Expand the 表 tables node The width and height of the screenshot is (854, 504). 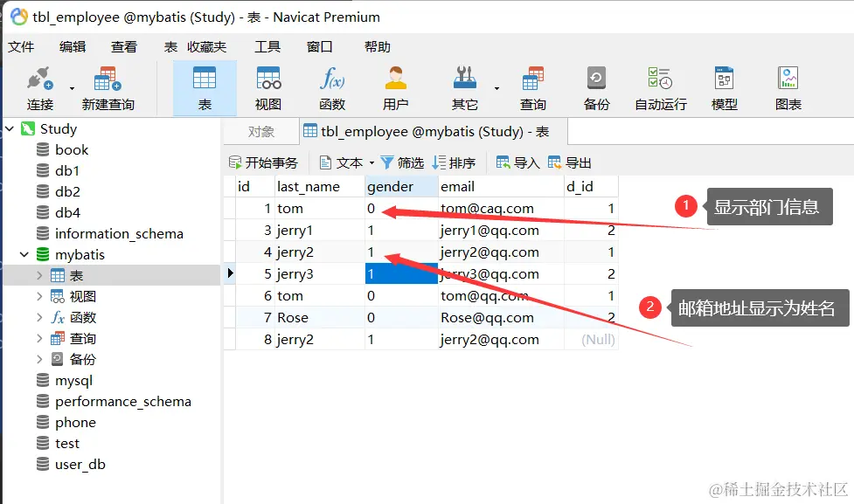(39, 275)
